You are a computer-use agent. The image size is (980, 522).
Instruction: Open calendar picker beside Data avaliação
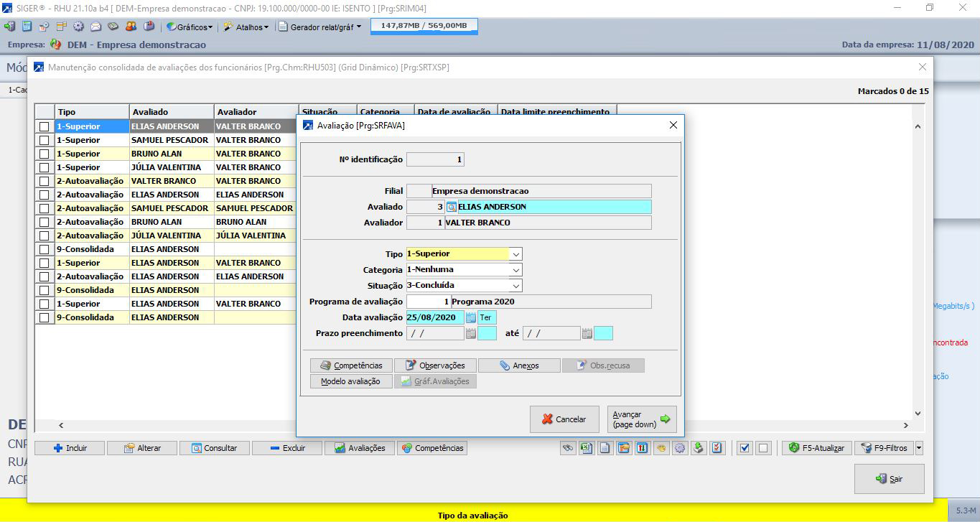pyautogui.click(x=471, y=317)
